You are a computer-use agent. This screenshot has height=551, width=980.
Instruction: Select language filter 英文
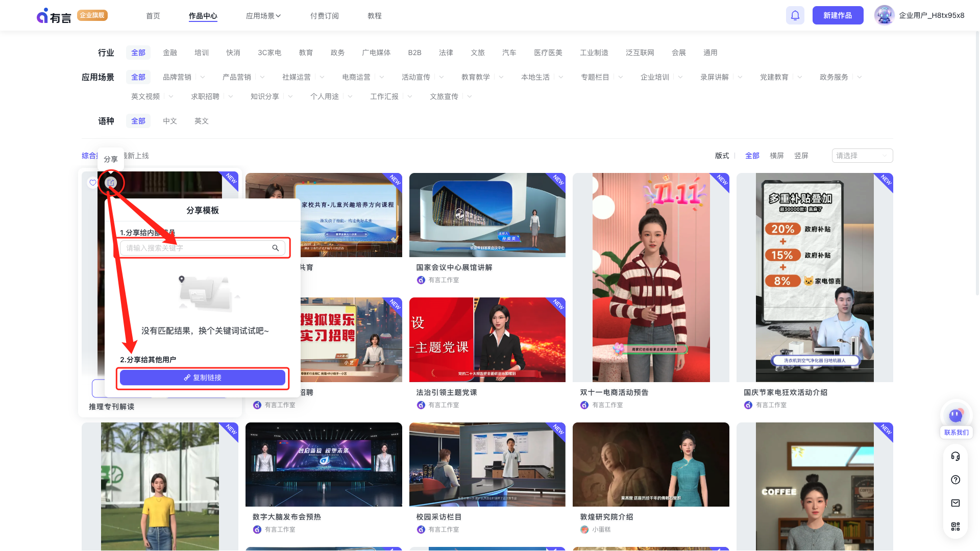(x=202, y=121)
